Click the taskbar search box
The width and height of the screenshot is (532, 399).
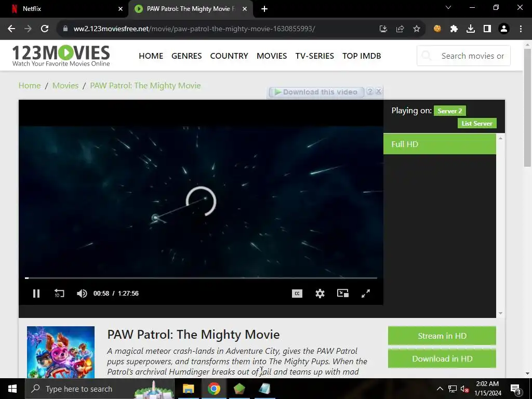pos(99,389)
